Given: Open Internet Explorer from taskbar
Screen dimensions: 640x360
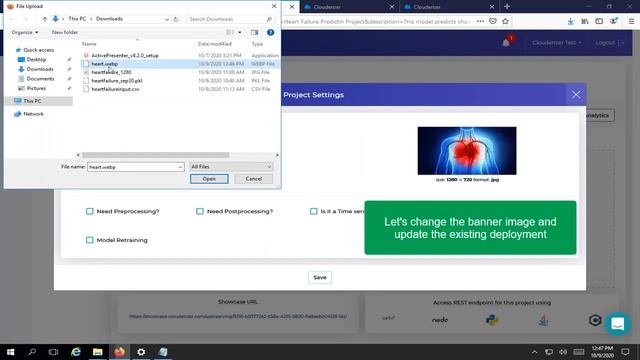Looking at the screenshot, I should pyautogui.click(x=76, y=352).
